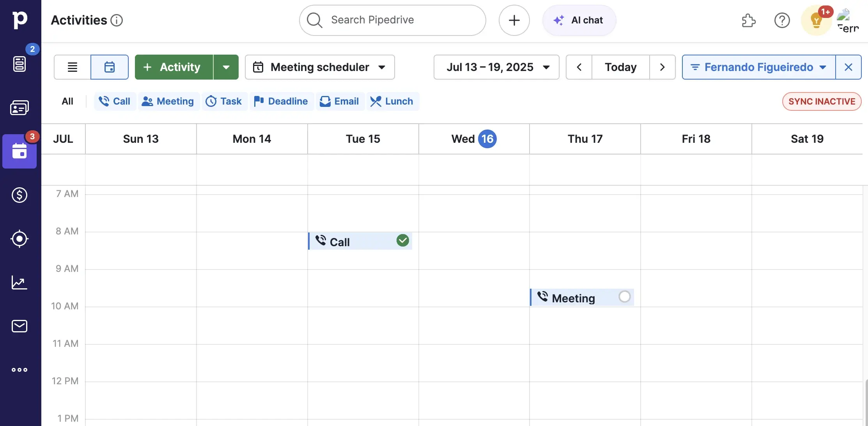Switch to list view icon

click(x=73, y=67)
